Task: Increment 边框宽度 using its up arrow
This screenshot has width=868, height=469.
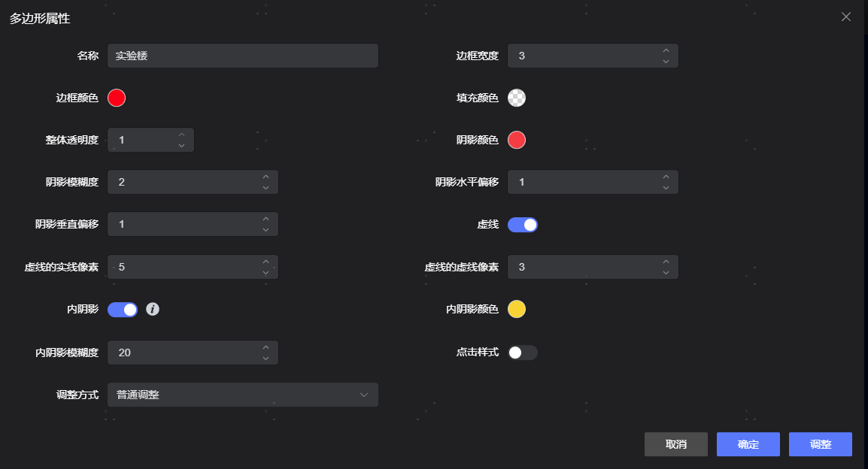Action: point(666,51)
